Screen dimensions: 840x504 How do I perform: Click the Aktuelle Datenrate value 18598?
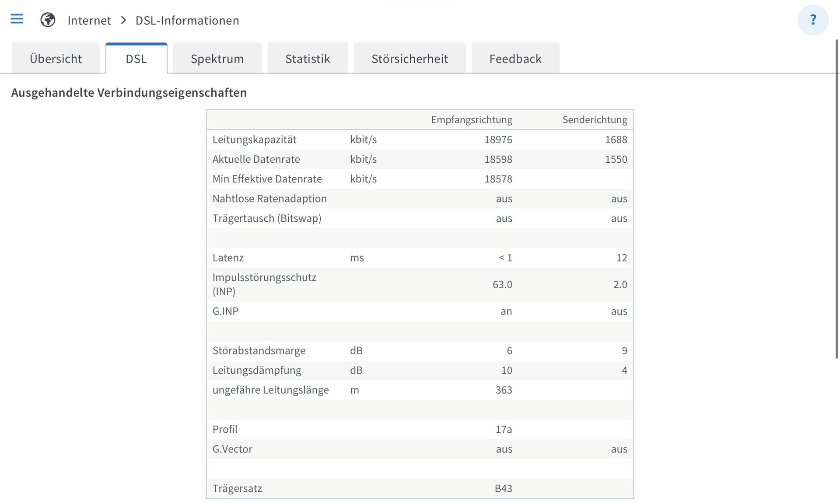click(x=498, y=159)
